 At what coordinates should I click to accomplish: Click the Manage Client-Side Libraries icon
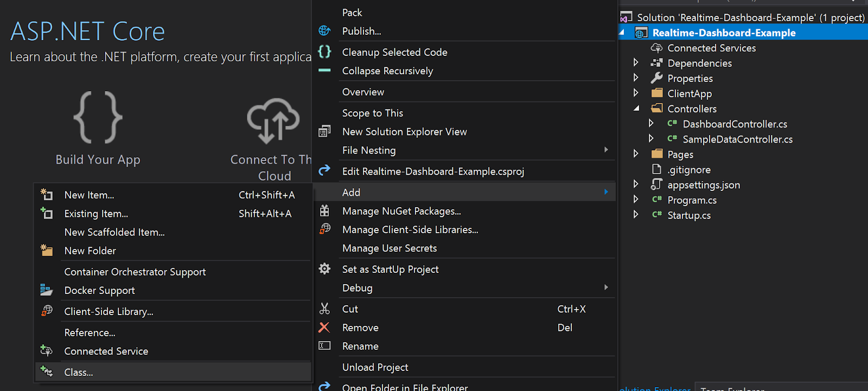pos(324,229)
